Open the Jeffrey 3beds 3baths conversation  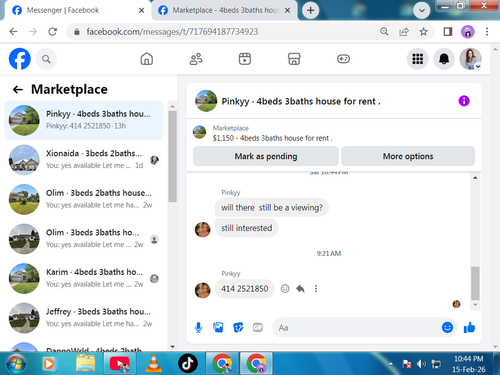click(84, 318)
